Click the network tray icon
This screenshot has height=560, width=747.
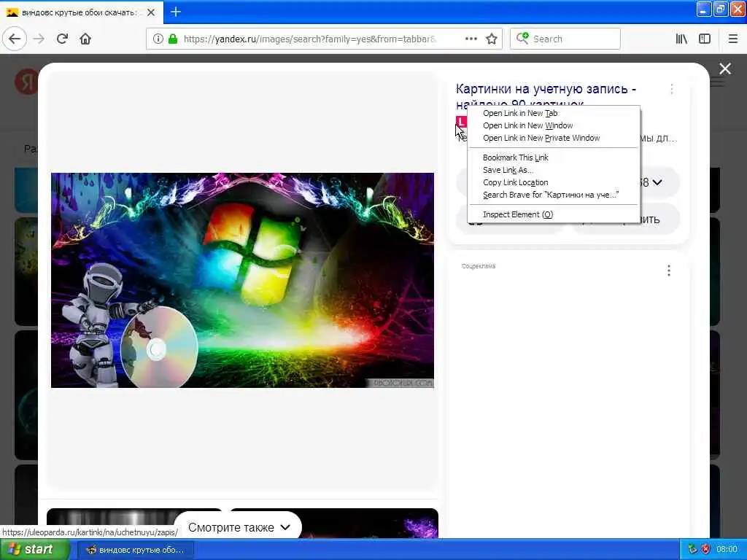coord(692,550)
